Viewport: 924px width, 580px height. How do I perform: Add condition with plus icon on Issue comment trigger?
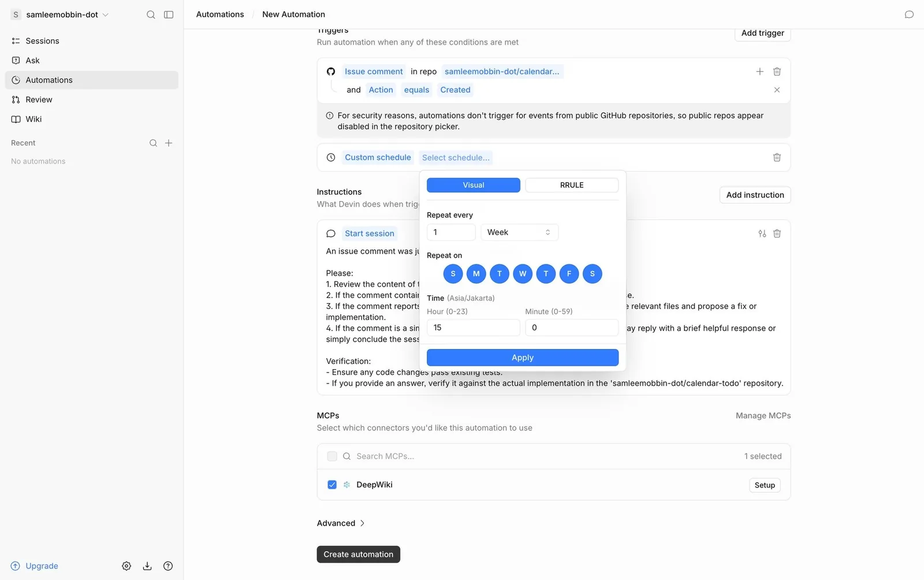tap(760, 72)
